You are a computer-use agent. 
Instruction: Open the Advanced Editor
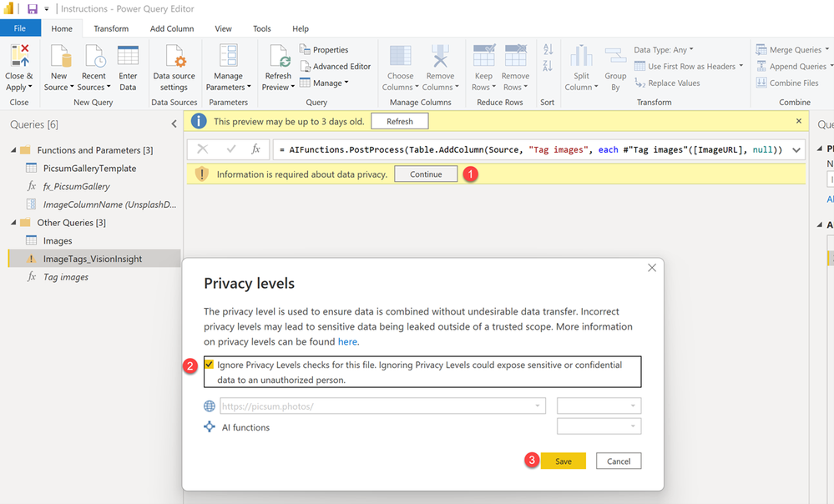pos(336,67)
